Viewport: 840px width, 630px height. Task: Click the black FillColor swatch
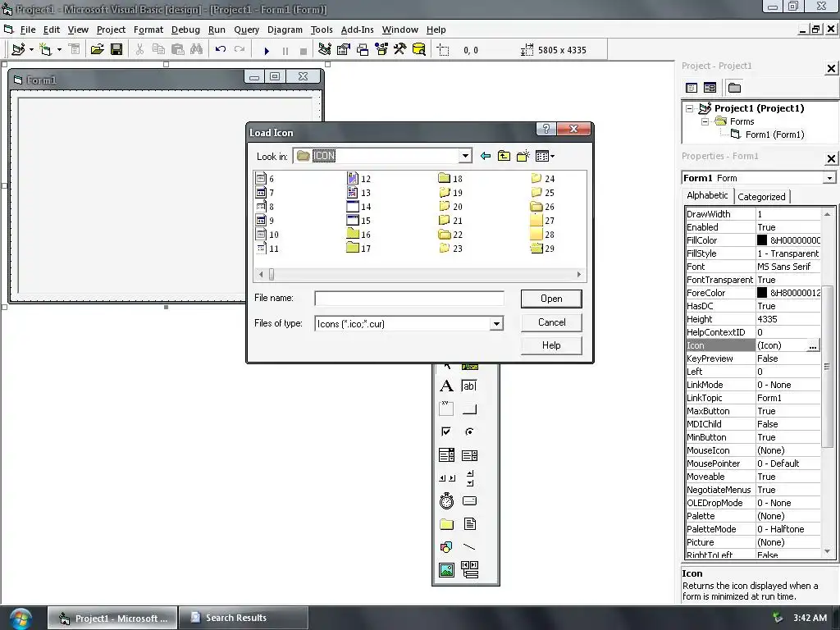click(762, 240)
